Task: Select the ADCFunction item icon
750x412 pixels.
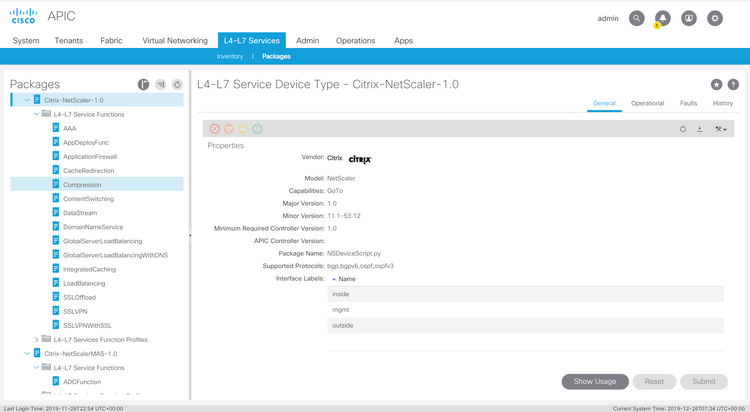Action: click(x=56, y=381)
